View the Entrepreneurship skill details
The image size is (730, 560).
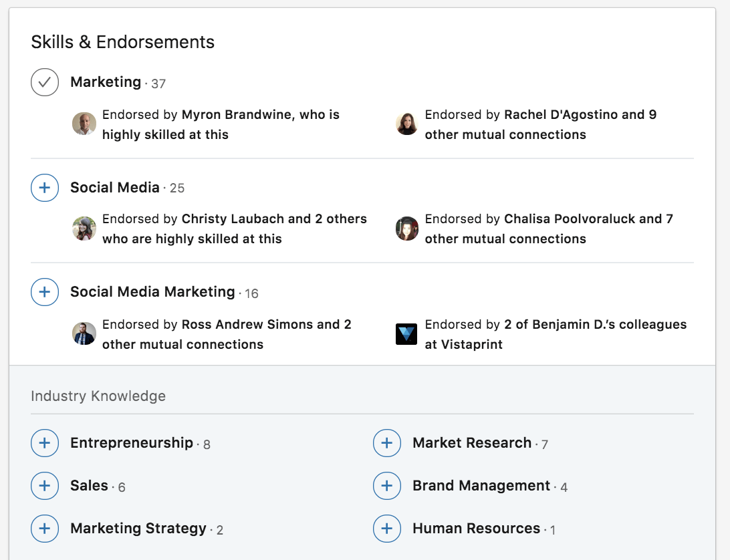[x=132, y=443]
